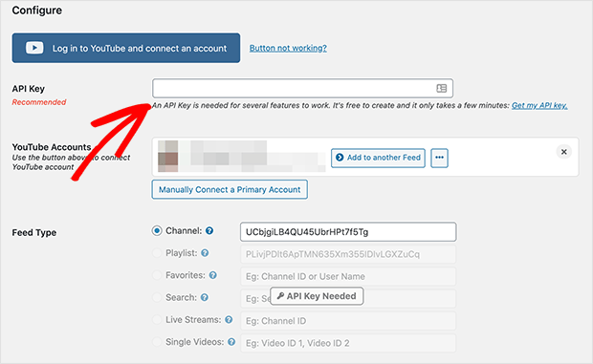Screen dimensions: 593x364
Task: Click Add to another Feed button
Action: coord(378,158)
